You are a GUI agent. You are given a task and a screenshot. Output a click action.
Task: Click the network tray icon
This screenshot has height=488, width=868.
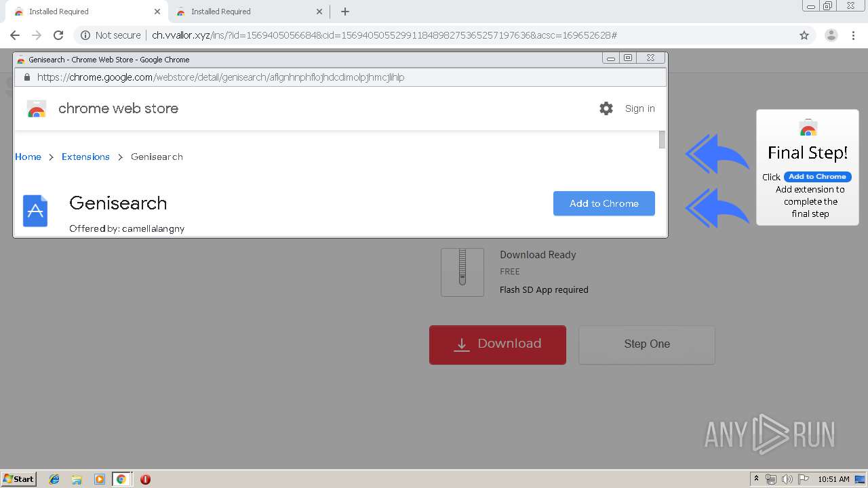tap(771, 479)
